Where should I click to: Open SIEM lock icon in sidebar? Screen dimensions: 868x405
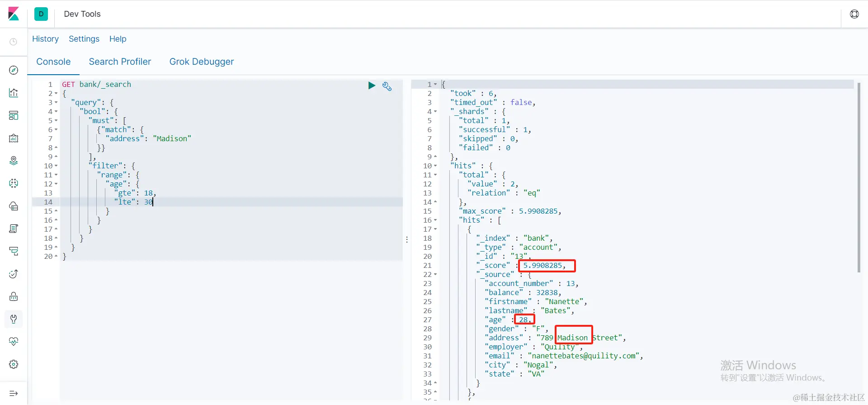14,296
